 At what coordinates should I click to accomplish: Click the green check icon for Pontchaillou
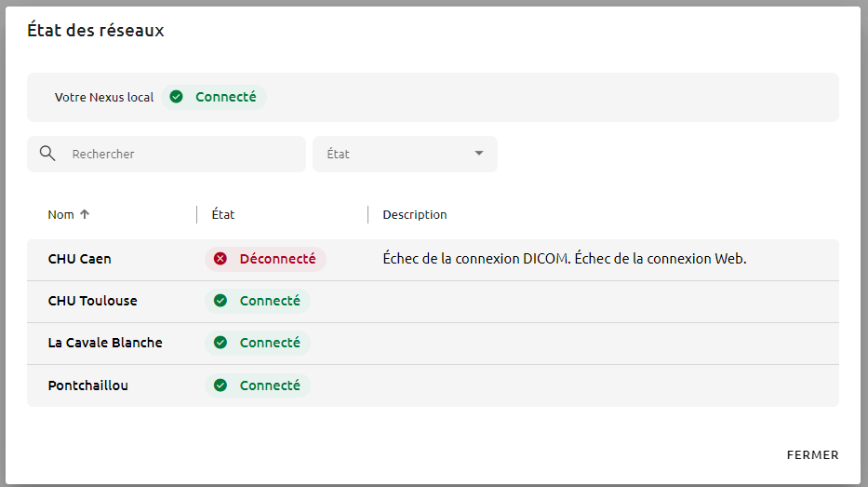(220, 386)
